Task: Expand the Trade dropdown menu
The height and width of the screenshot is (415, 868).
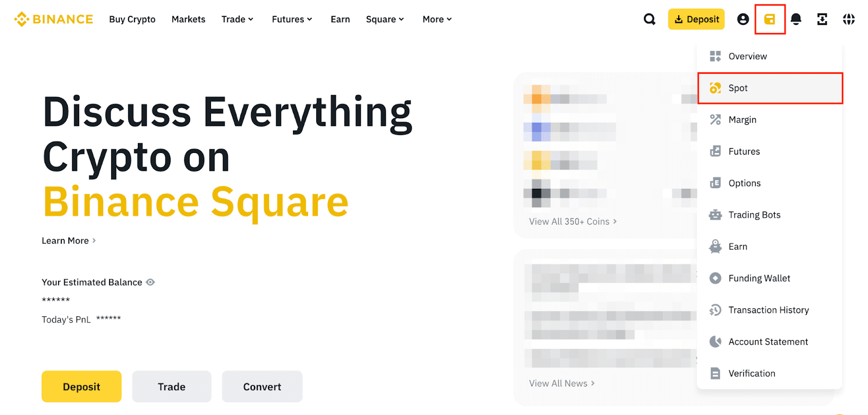Action: (x=237, y=20)
